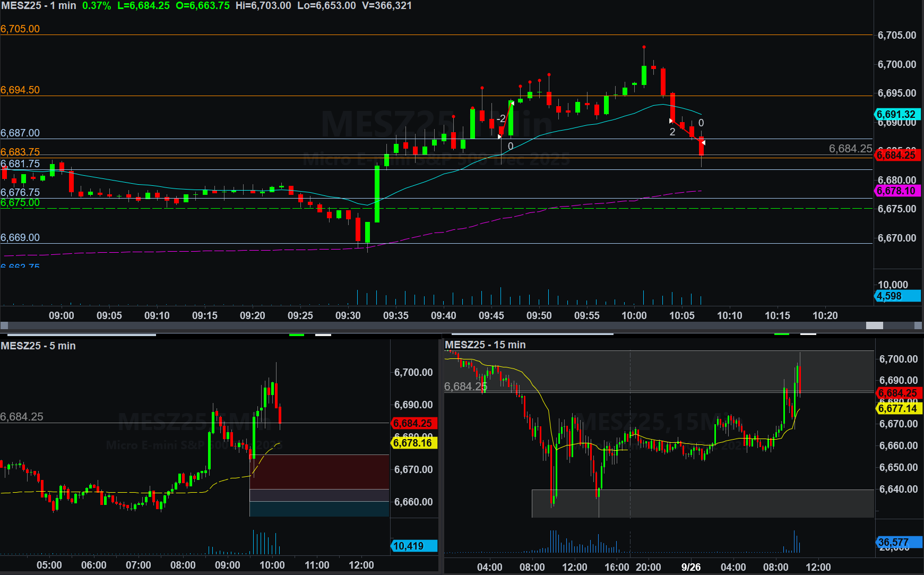Click the MESZ25 - 15 min chart title

click(x=485, y=345)
